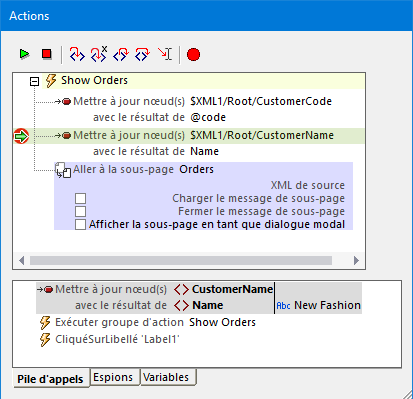413x399 pixels.
Task: Select Exécuter groupe d'action Show Orders entry
Action: (155, 322)
